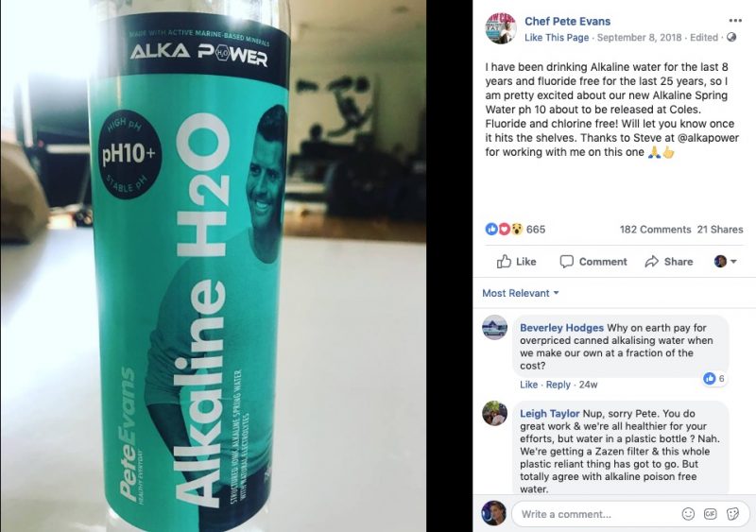
Task: Open the emoji picker in the comment box
Action: tap(688, 514)
